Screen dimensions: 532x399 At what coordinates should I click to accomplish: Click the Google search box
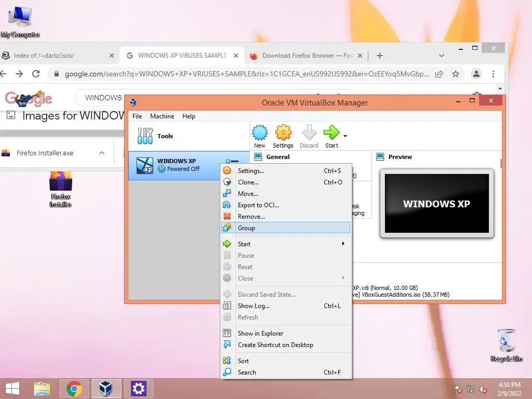point(100,98)
